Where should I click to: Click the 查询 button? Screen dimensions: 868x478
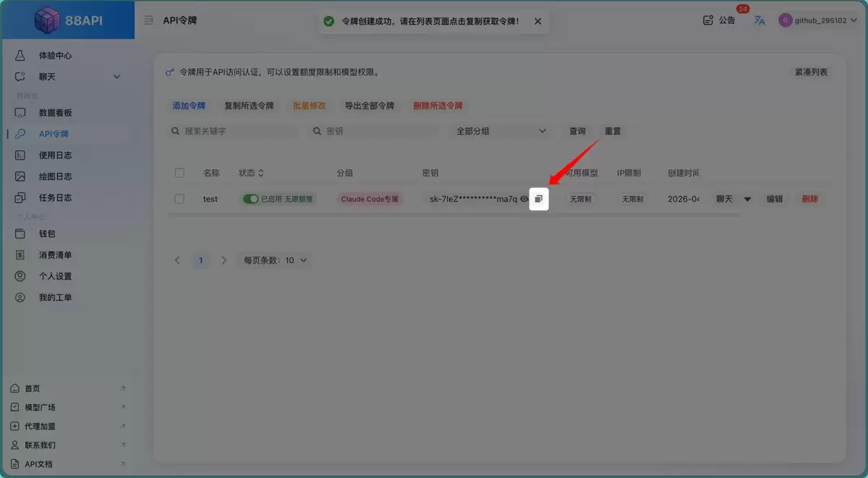577,132
